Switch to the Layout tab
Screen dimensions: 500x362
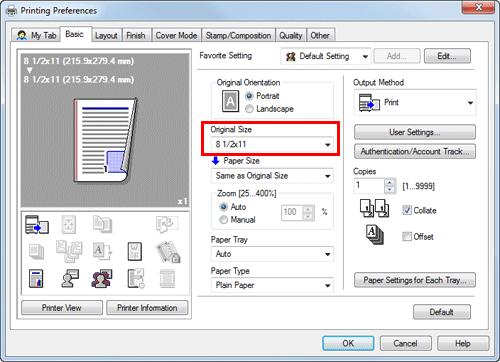(x=106, y=35)
